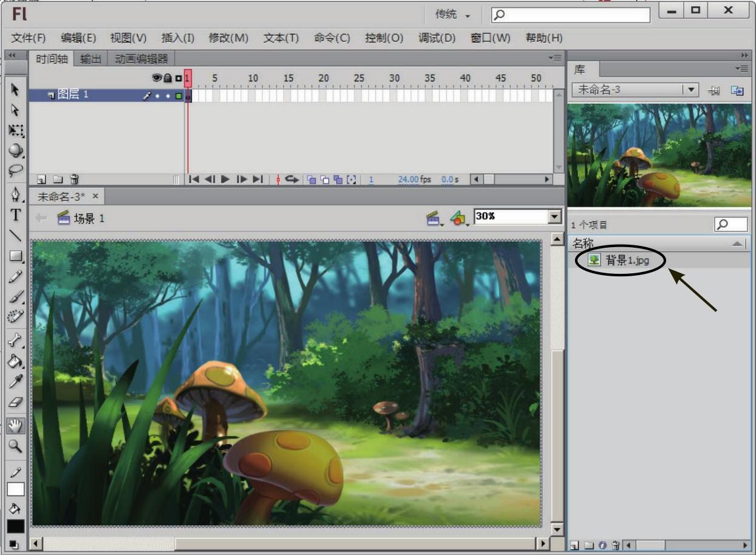Click the black fill color swatch
Image resolution: width=756 pixels, height=555 pixels.
coord(16,526)
